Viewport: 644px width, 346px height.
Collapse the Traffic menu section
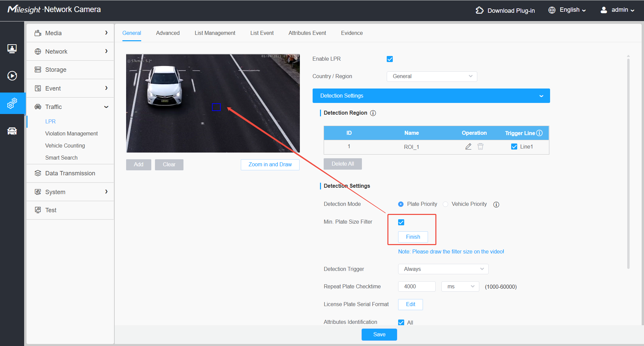(x=70, y=107)
